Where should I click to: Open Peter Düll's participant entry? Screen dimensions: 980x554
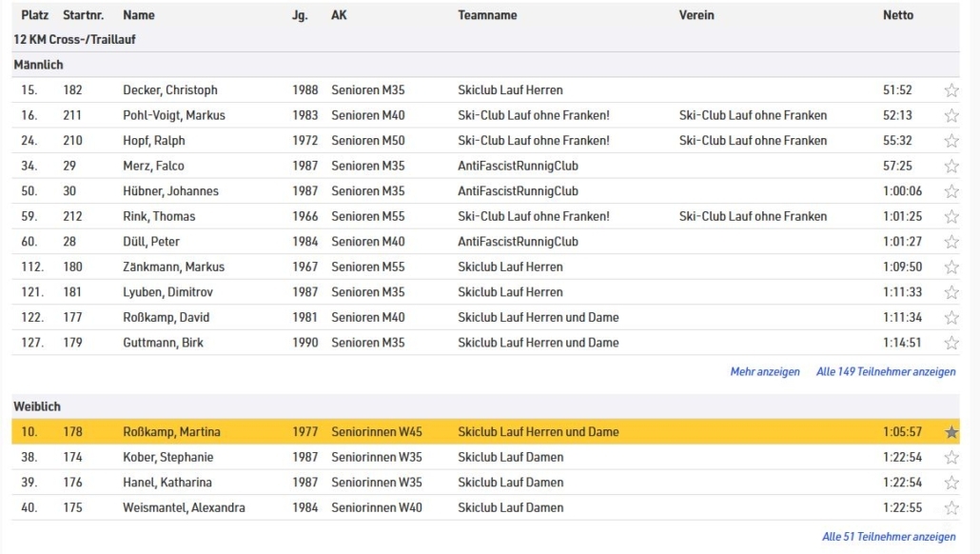(150, 242)
